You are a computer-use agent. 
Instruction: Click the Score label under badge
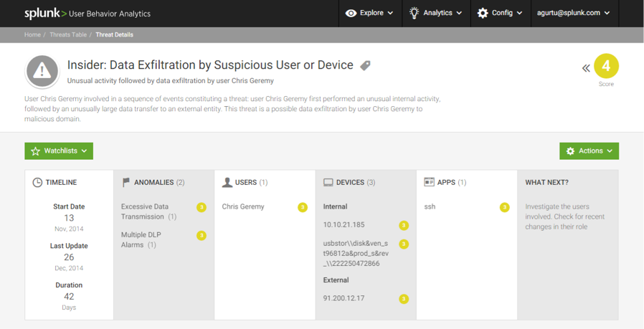pos(606,84)
